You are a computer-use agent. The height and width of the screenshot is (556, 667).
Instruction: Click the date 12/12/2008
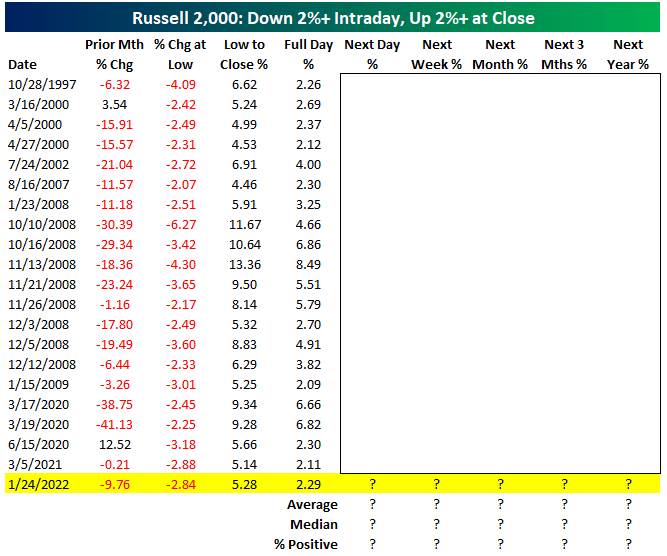pos(42,365)
